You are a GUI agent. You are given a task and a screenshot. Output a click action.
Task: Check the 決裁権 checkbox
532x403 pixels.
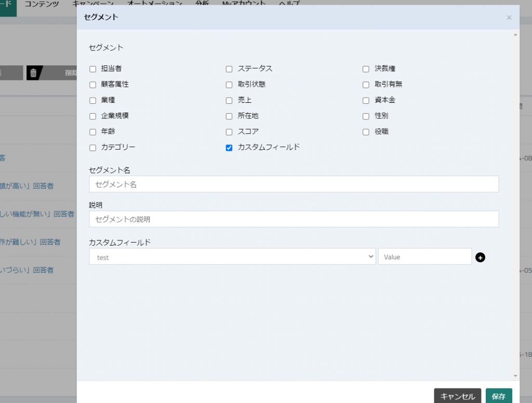point(366,69)
